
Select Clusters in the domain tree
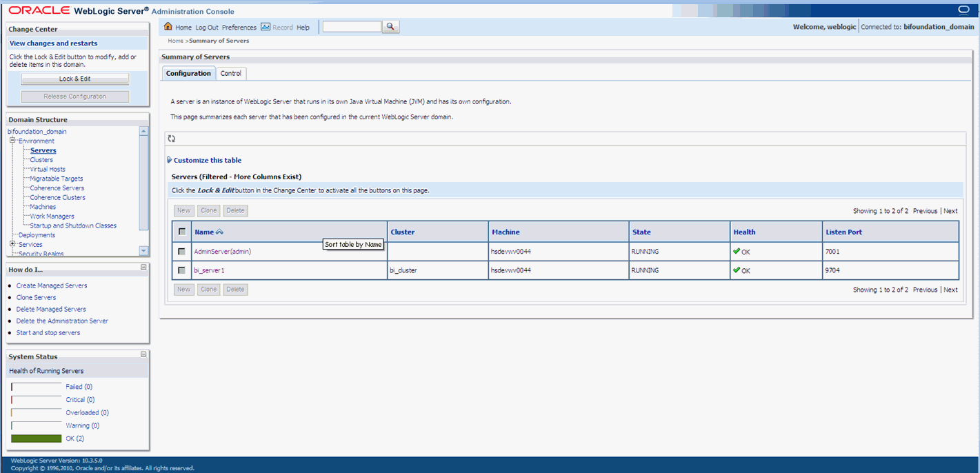(x=41, y=160)
